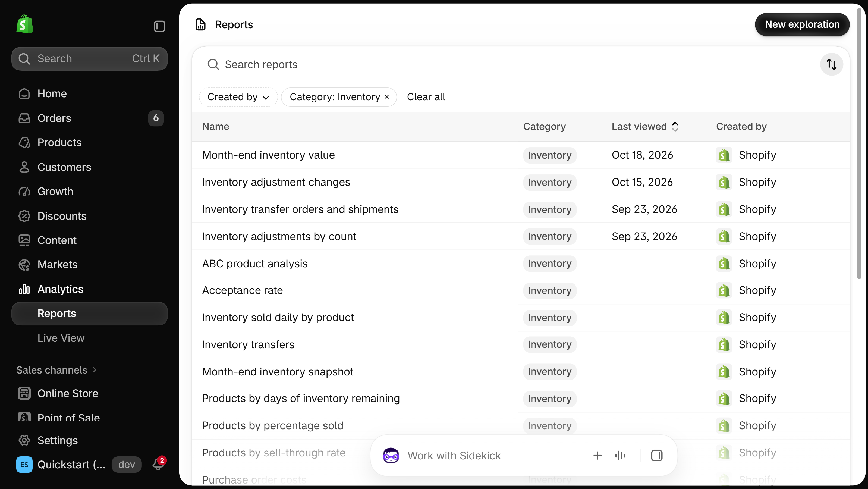The width and height of the screenshot is (868, 489).
Task: Click the Sidekick avatar icon
Action: (391, 456)
